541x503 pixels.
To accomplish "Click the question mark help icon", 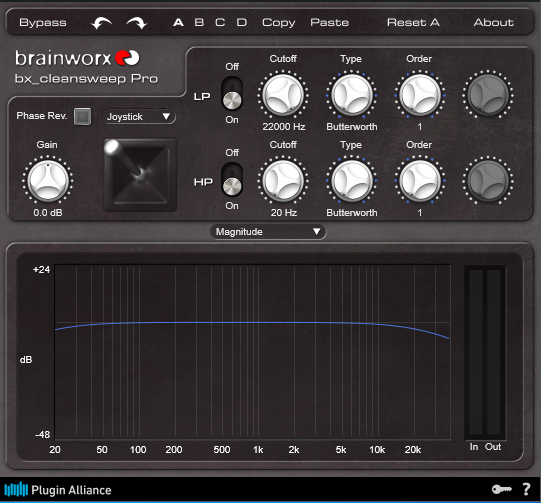I will pos(526,489).
